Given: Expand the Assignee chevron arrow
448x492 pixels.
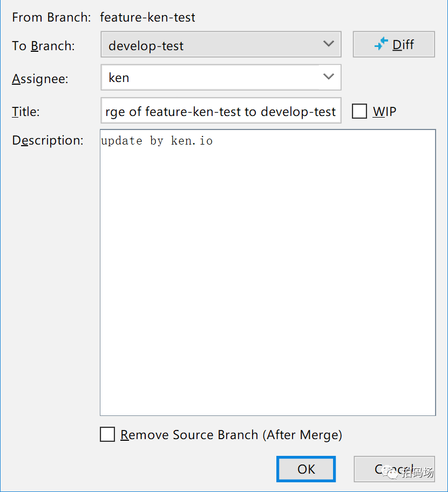Looking at the screenshot, I should (328, 76).
